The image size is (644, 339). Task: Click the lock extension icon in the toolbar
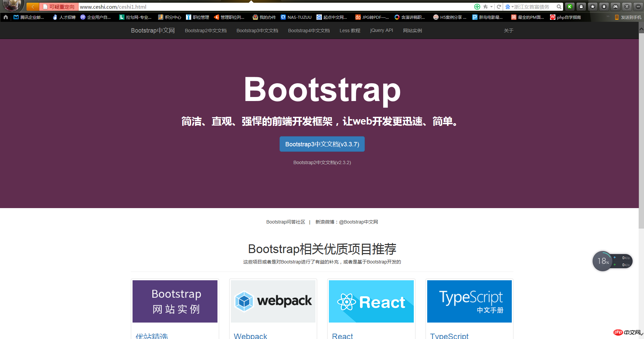tap(581, 6)
